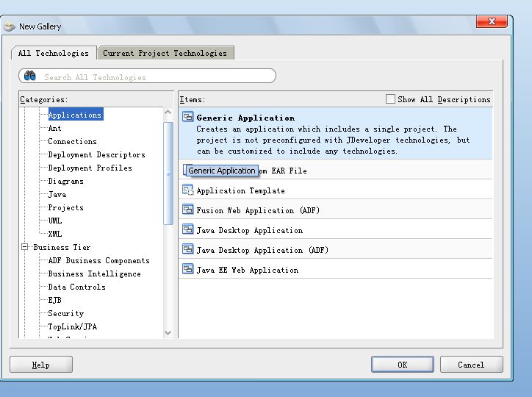Select the EJB category
This screenshot has width=532, height=397.
pos(54,300)
